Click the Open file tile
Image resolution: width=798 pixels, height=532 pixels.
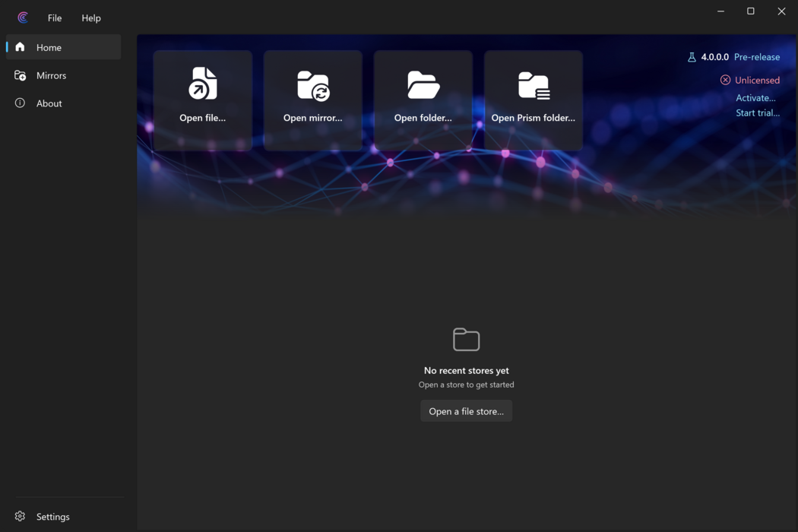tap(203, 100)
